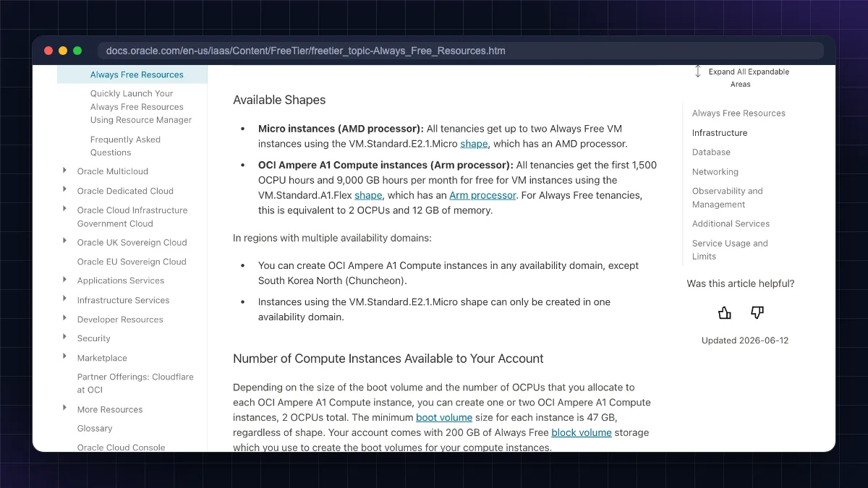
Task: Expand the Developer Resources arrow
Action: (66, 319)
